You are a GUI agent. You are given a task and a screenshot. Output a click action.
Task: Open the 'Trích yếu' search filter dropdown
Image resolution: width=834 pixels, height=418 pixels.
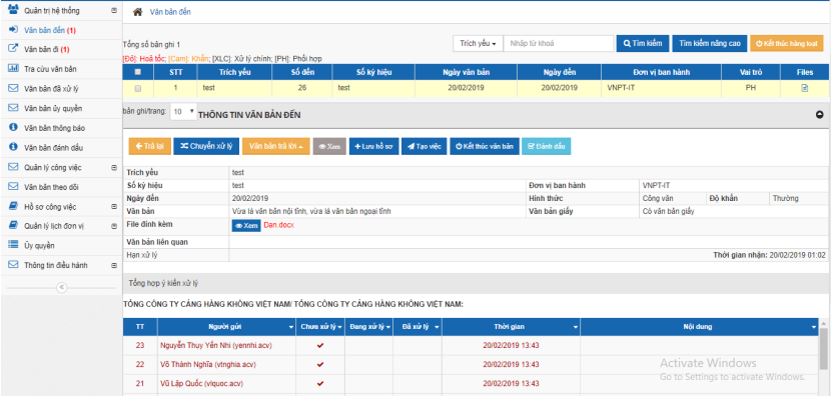476,44
